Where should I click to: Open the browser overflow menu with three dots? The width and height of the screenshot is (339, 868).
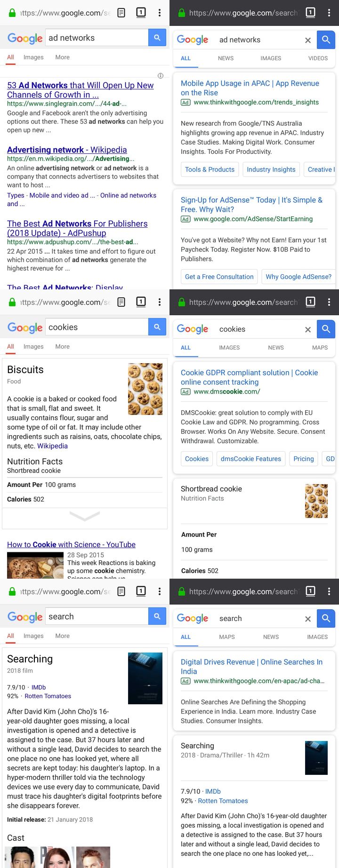tap(160, 13)
